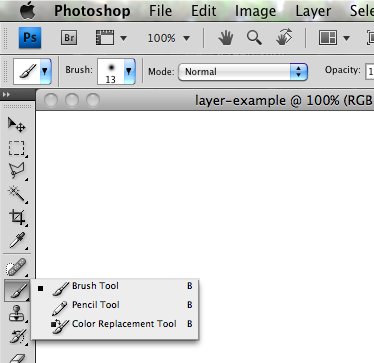This screenshot has width=374, height=363.
Task: Select the Hand tool in application bar
Action: coord(226,38)
